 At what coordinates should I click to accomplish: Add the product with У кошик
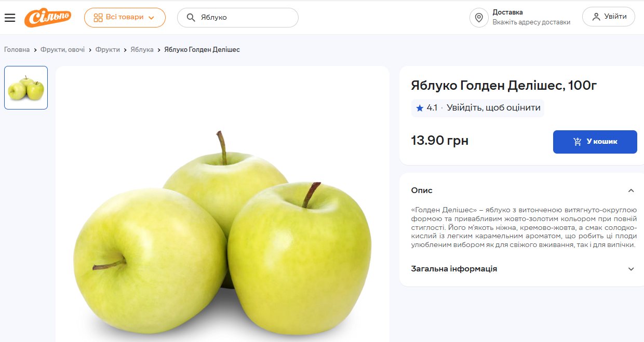[x=595, y=142]
